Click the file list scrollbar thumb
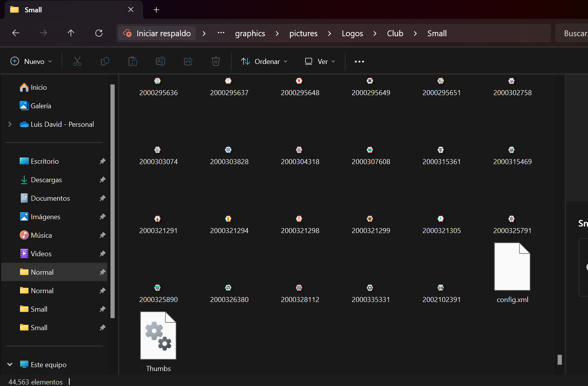This screenshot has width=588, height=386. (560, 360)
